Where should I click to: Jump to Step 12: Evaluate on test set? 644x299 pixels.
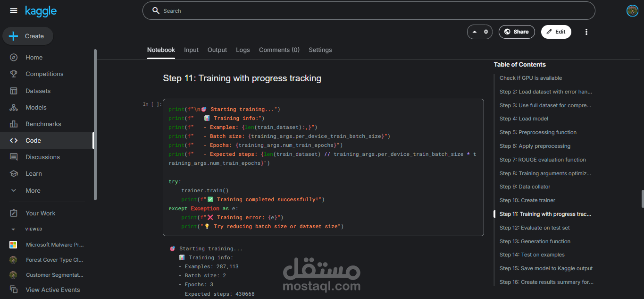pyautogui.click(x=535, y=228)
